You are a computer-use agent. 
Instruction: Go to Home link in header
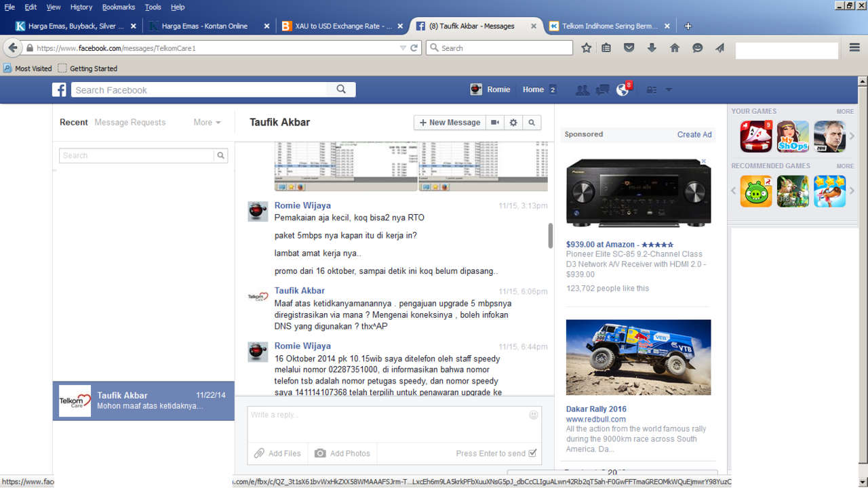coord(533,89)
